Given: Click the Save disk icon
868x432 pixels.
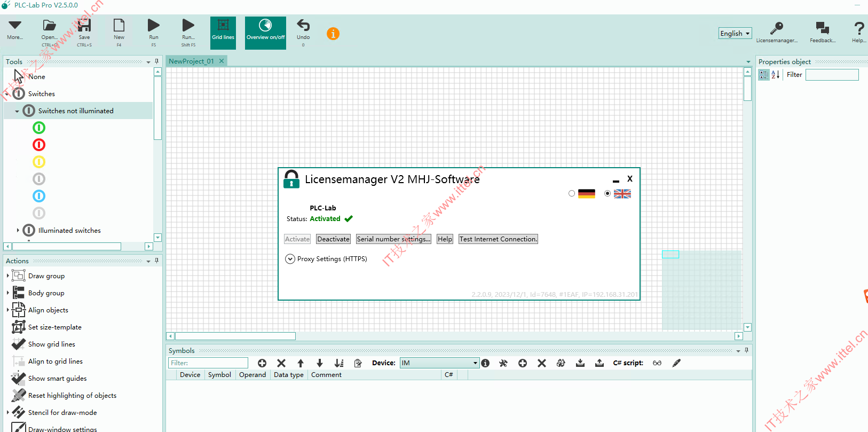Looking at the screenshot, I should [x=84, y=25].
